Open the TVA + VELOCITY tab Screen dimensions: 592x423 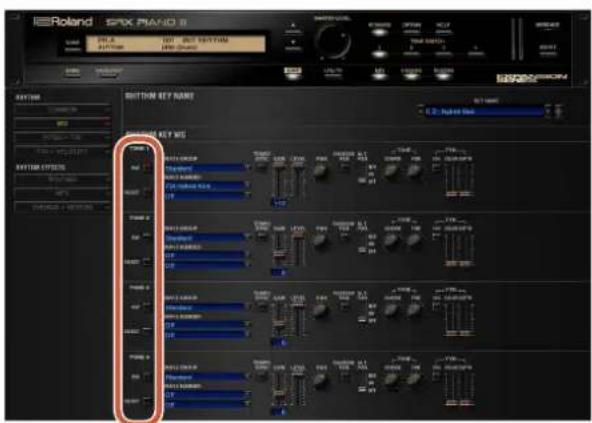(62, 151)
